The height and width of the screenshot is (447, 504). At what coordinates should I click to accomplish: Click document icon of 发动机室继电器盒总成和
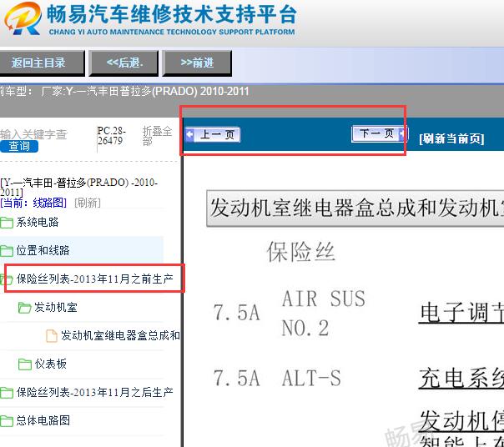point(52,336)
